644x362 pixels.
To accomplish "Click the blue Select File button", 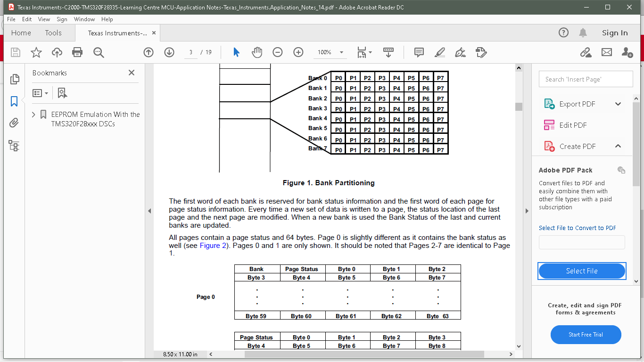I will click(582, 271).
